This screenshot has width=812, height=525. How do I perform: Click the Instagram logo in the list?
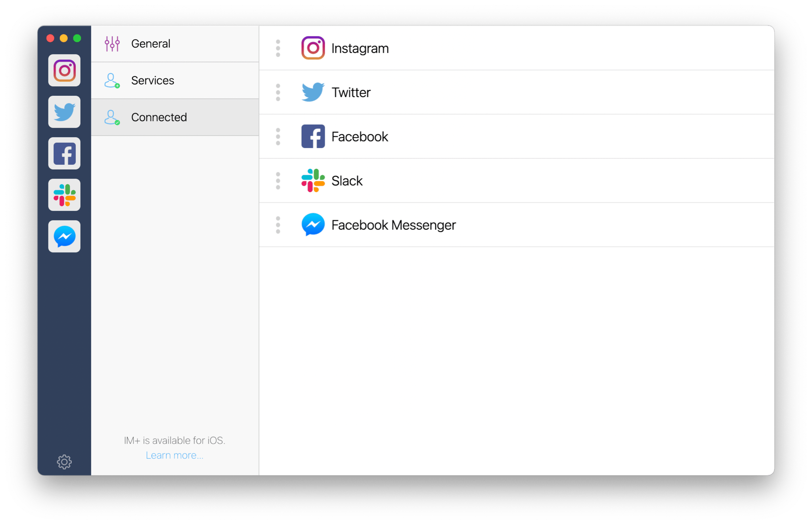(x=313, y=48)
